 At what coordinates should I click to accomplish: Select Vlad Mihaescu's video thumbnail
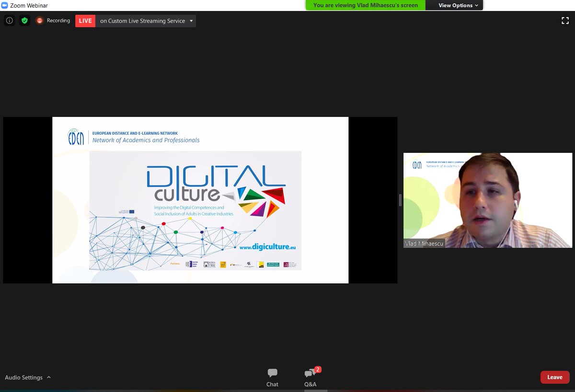[x=488, y=200]
